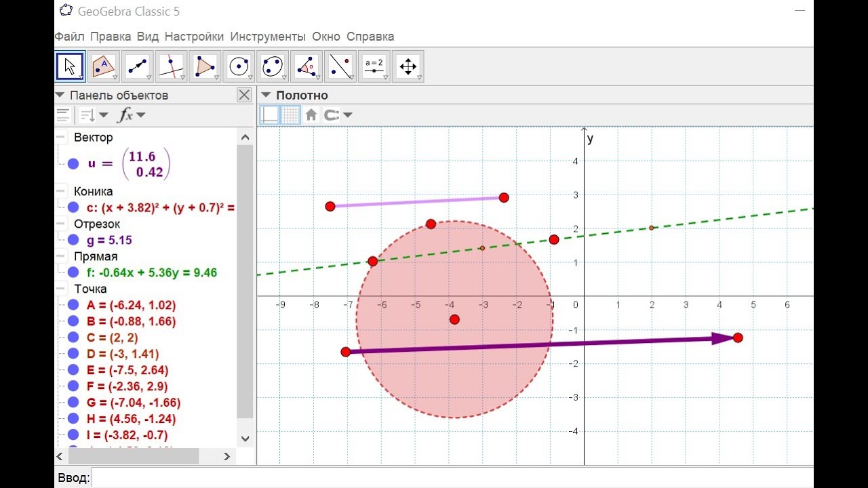Click the objects panel scroll down arrow
The image size is (868, 488).
click(x=245, y=439)
